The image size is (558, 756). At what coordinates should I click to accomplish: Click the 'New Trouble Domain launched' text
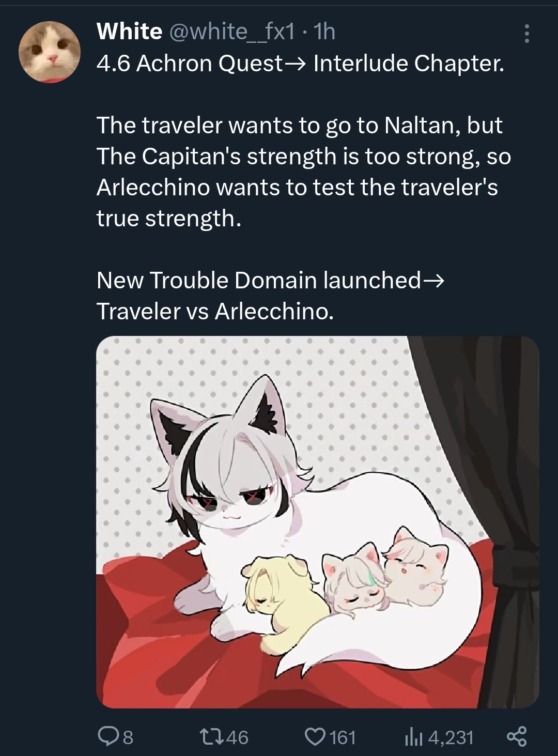click(x=258, y=280)
